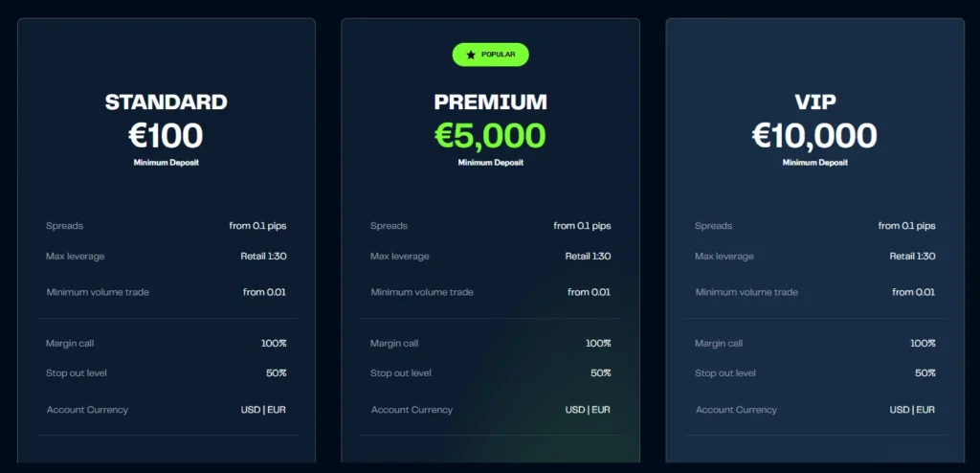Select the PREMIUM plan heading

tap(490, 102)
